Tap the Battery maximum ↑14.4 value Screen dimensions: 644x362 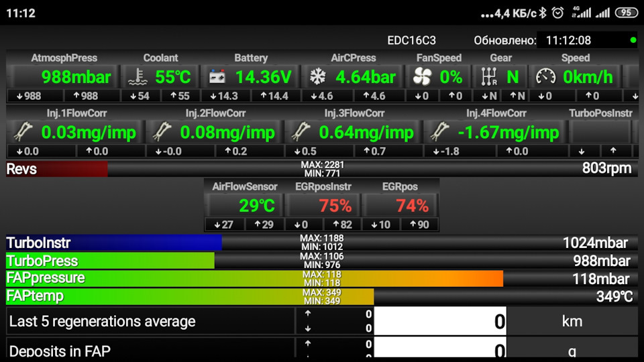tap(274, 96)
